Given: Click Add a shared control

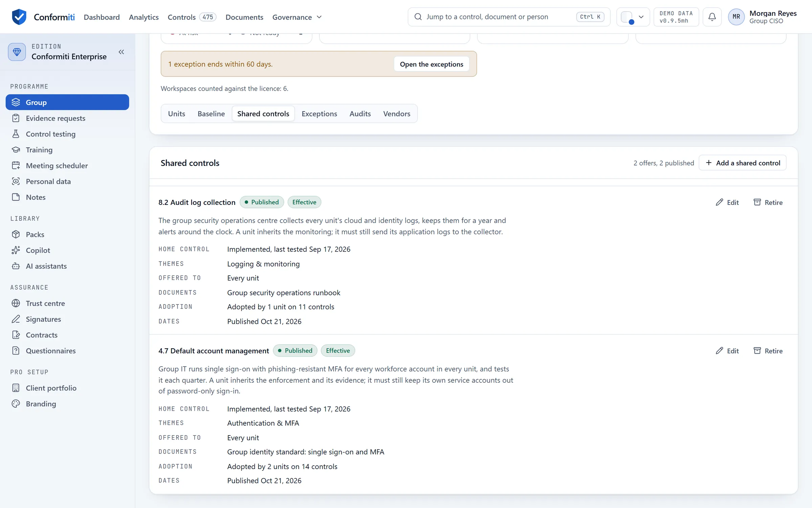Looking at the screenshot, I should coord(743,163).
